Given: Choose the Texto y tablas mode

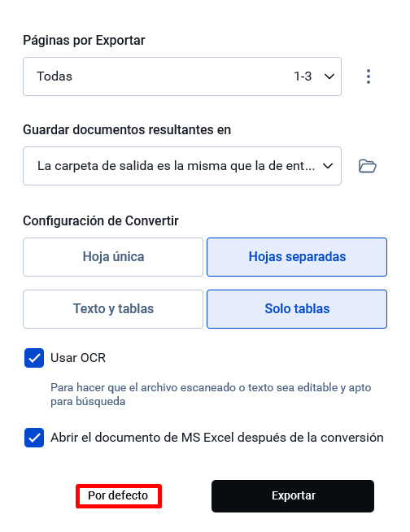Looking at the screenshot, I should (113, 309).
